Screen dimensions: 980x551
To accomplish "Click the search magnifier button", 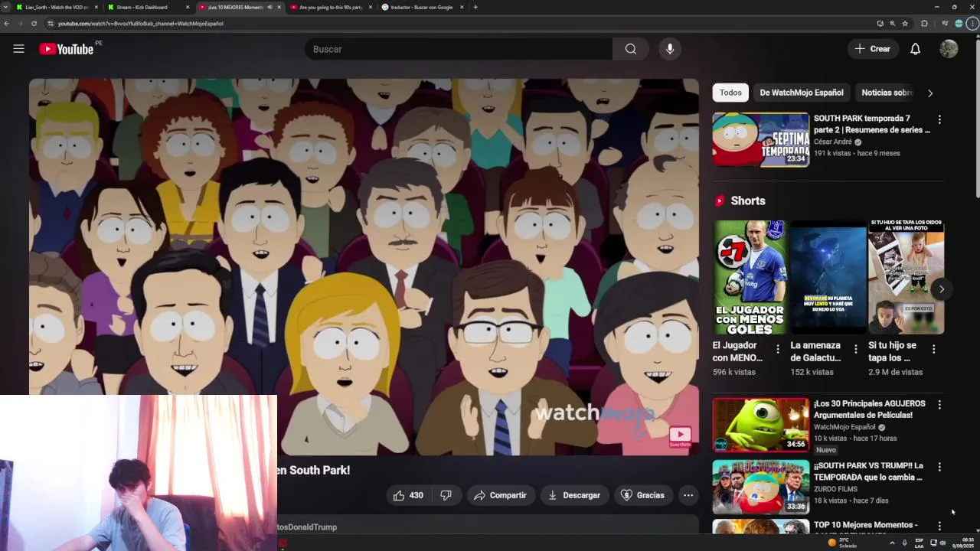I will coord(630,49).
